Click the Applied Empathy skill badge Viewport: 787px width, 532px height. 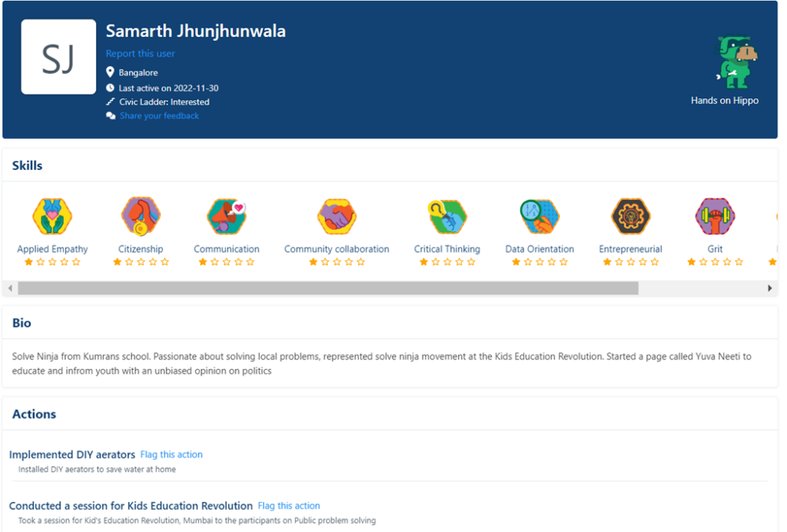[52, 216]
